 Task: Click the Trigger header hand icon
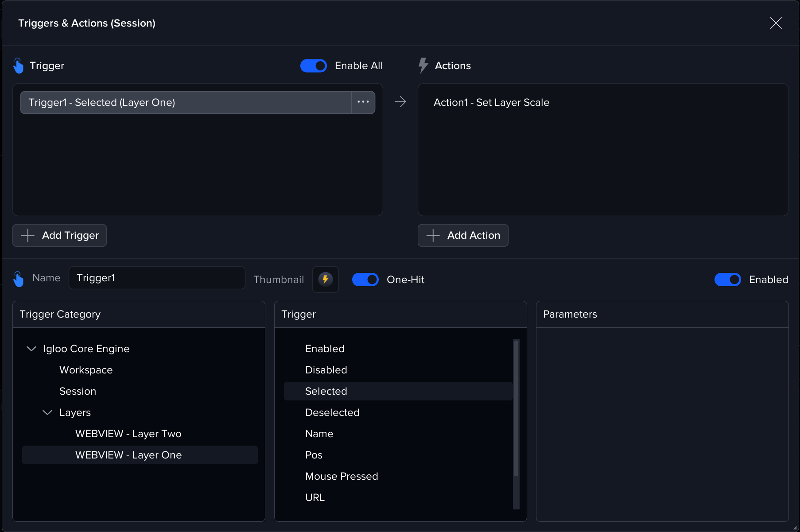point(18,66)
